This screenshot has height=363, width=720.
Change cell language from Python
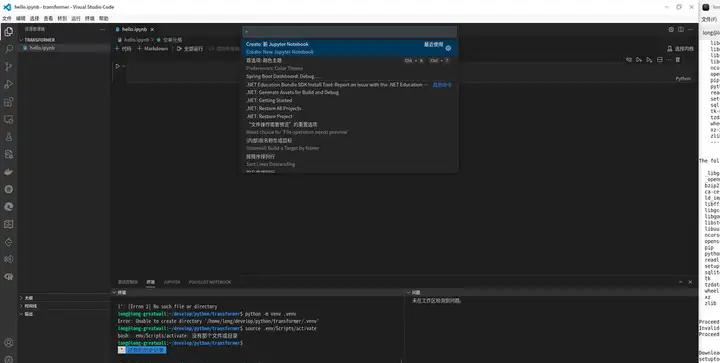[x=683, y=78]
